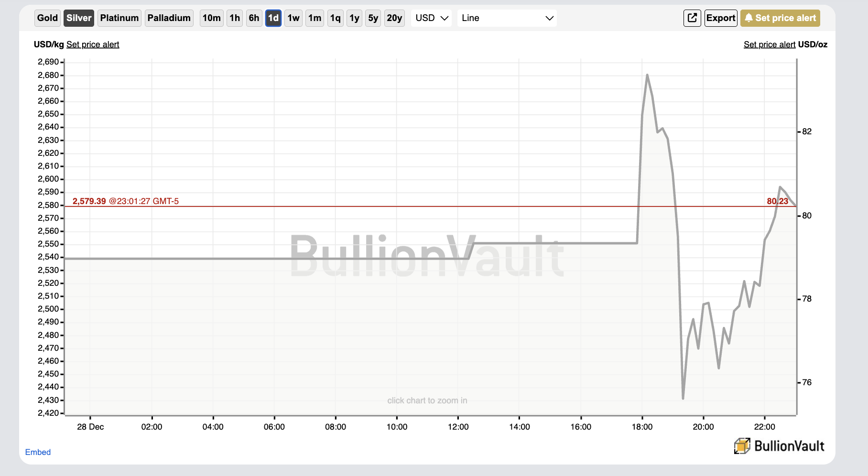Screen dimensions: 868x476
Task: Show the 1y time range
Action: click(354, 18)
